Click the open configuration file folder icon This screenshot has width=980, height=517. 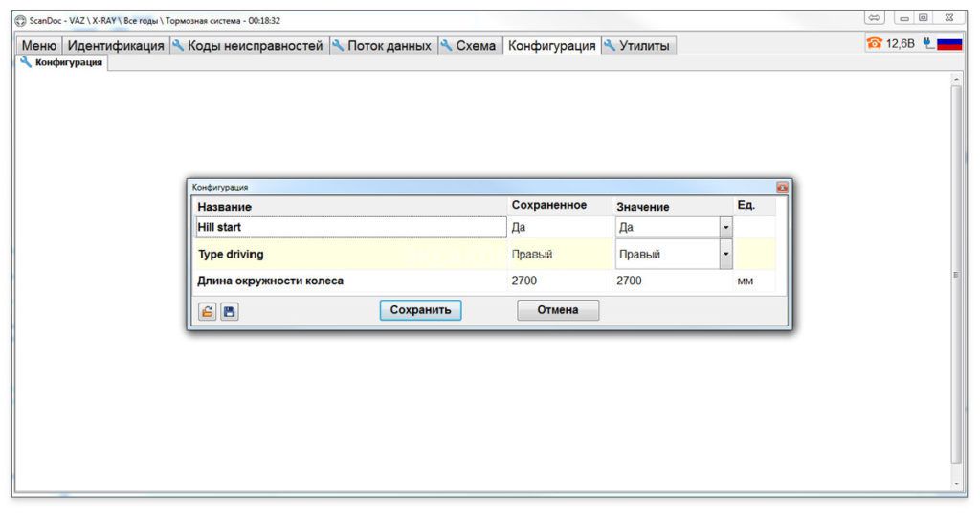tap(207, 311)
